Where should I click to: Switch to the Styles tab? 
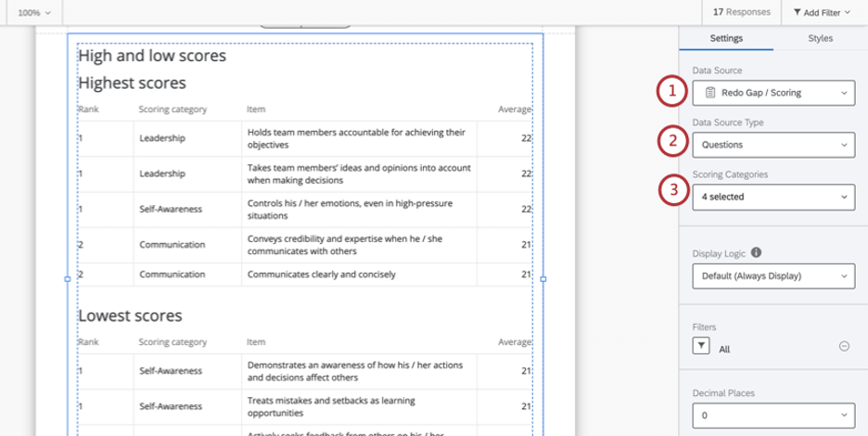tap(820, 38)
